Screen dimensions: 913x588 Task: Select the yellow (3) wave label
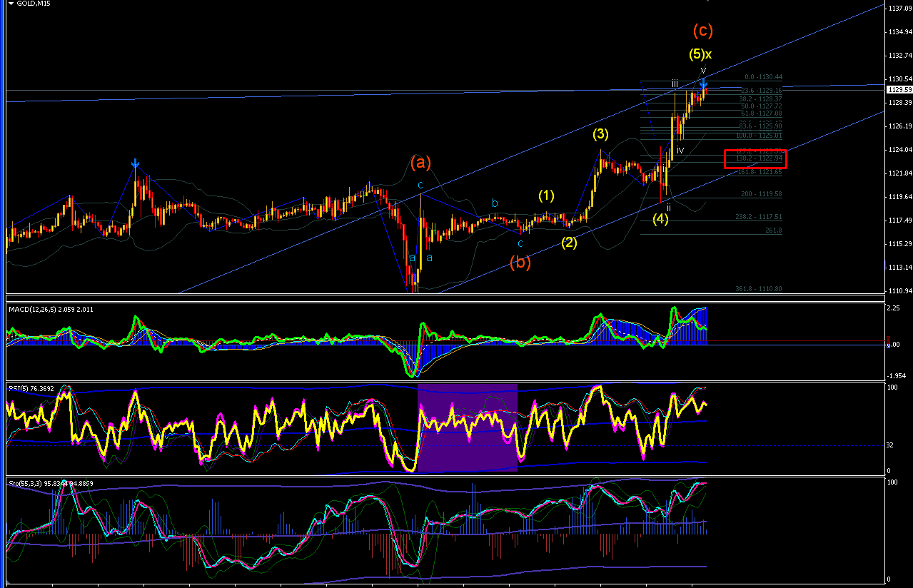tap(600, 134)
